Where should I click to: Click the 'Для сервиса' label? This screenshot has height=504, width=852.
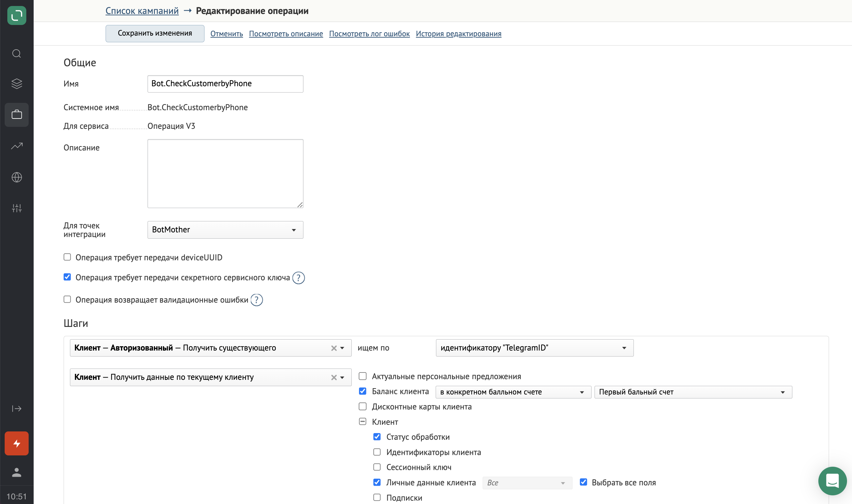point(86,126)
